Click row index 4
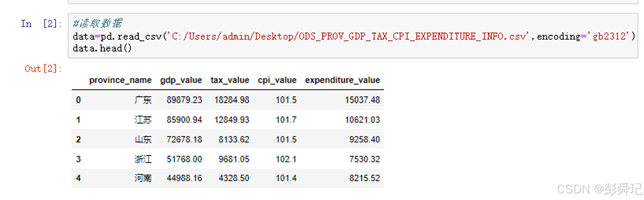Viewport: 644px width, 200px height. (78, 178)
